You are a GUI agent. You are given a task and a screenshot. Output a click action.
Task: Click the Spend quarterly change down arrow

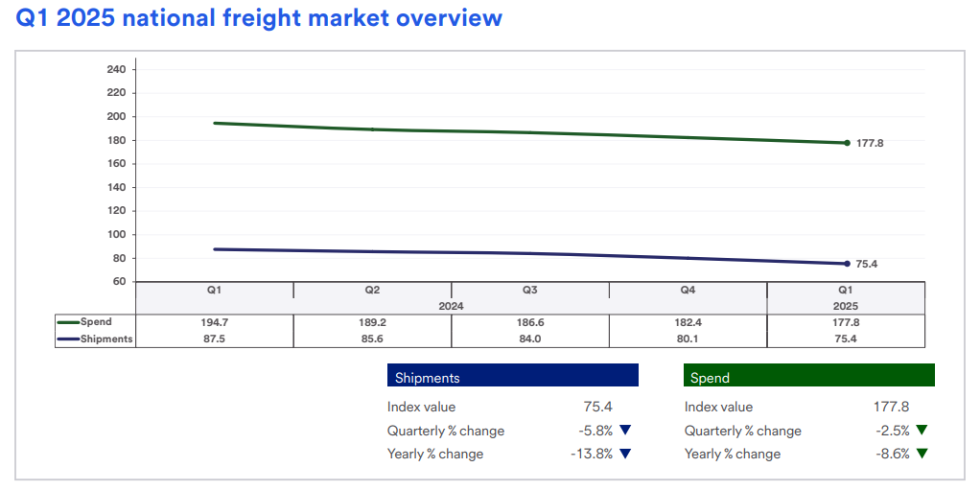(922, 431)
